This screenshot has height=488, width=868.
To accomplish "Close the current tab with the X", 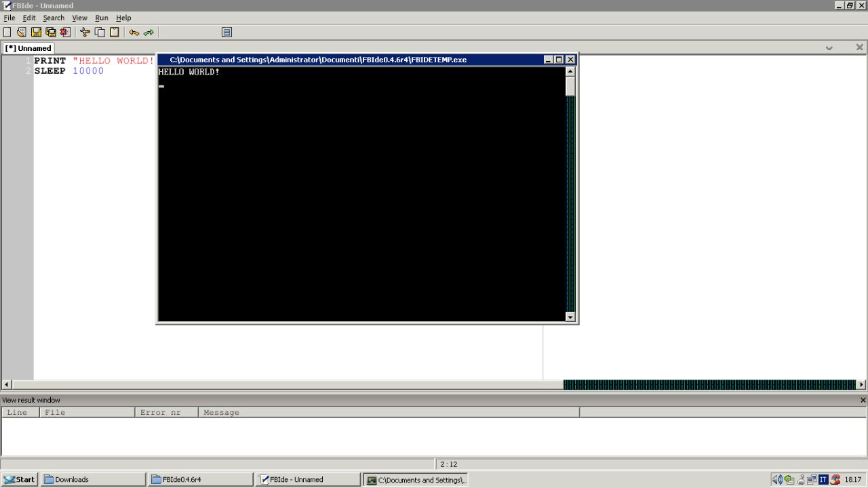I will click(x=859, y=47).
